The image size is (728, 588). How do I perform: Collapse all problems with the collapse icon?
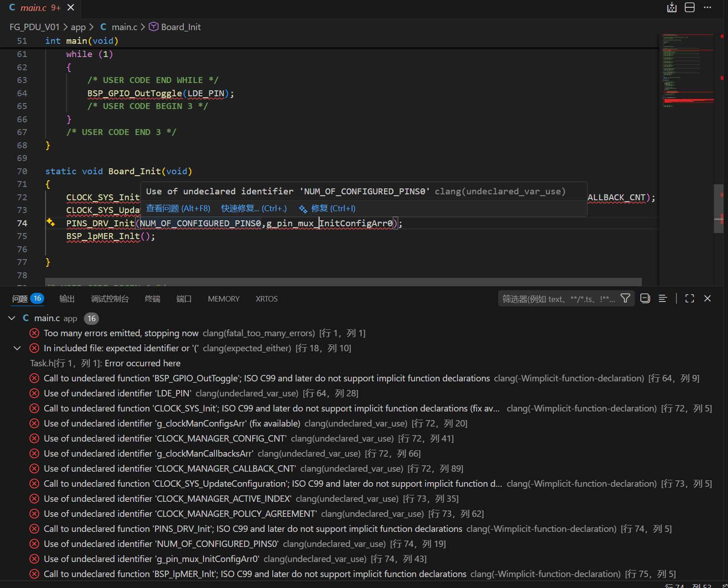click(x=645, y=298)
